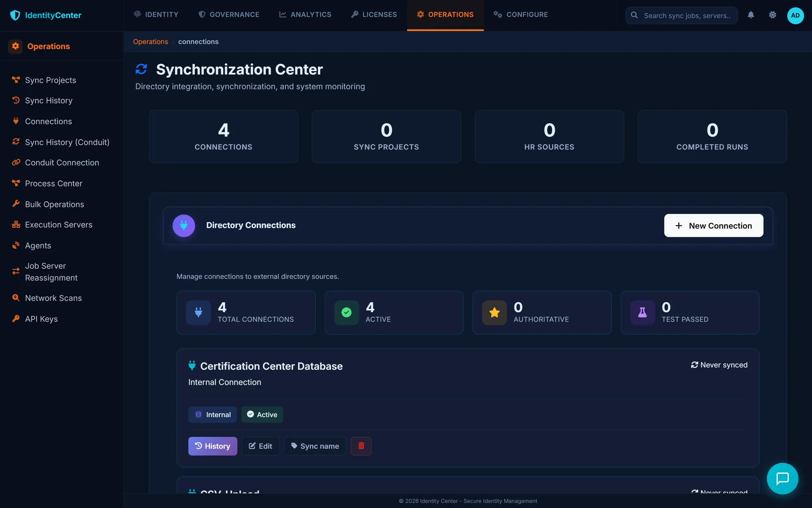Open Bulk Operations in sidebar

(x=54, y=204)
